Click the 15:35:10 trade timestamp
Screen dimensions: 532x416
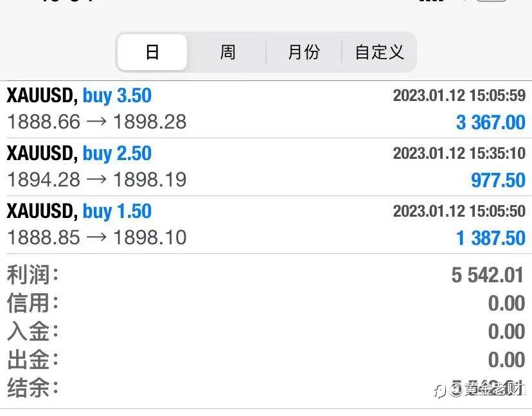(x=459, y=154)
